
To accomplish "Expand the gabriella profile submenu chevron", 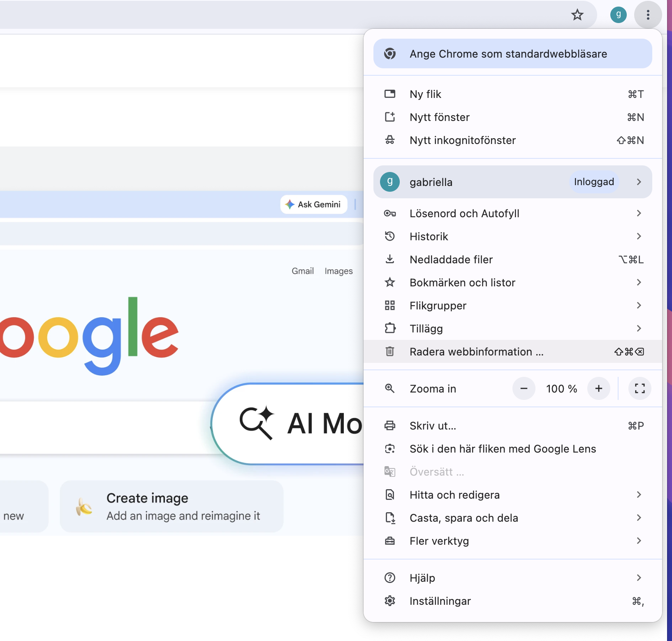I will click(x=639, y=182).
